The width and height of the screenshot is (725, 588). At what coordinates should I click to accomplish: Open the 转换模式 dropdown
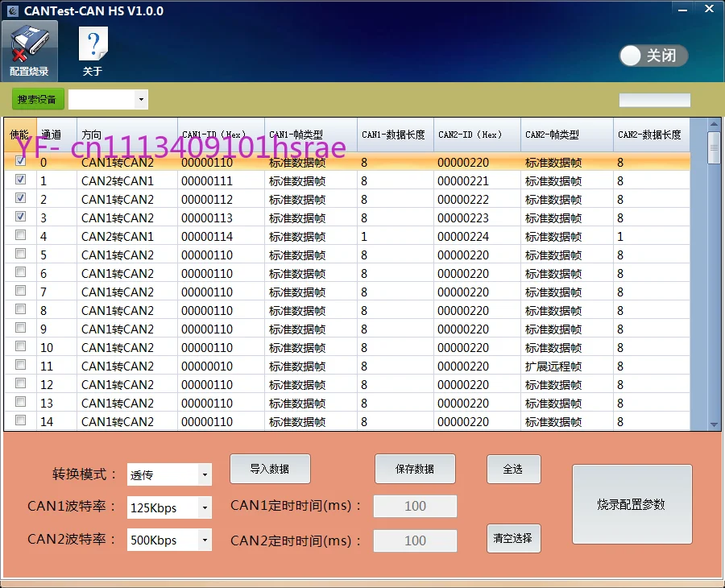[205, 474]
